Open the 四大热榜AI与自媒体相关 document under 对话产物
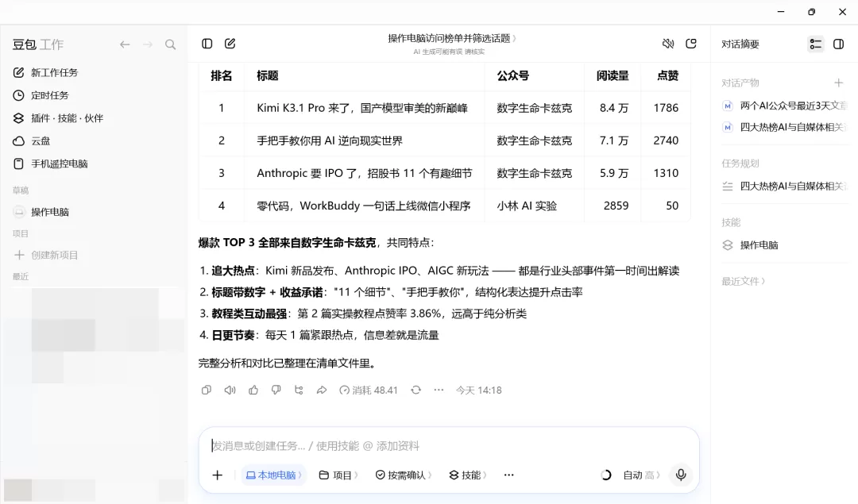The height and width of the screenshot is (504, 858). tap(785, 127)
